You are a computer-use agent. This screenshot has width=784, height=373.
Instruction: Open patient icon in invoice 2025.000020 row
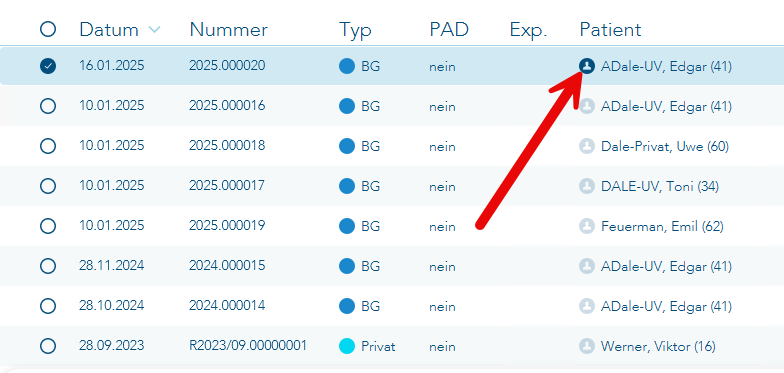pyautogui.click(x=586, y=66)
